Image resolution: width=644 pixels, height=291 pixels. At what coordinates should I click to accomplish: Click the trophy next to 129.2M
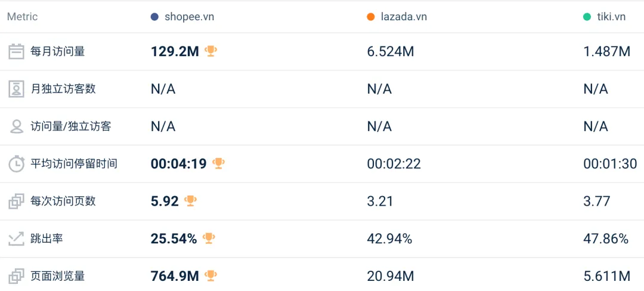tap(210, 51)
